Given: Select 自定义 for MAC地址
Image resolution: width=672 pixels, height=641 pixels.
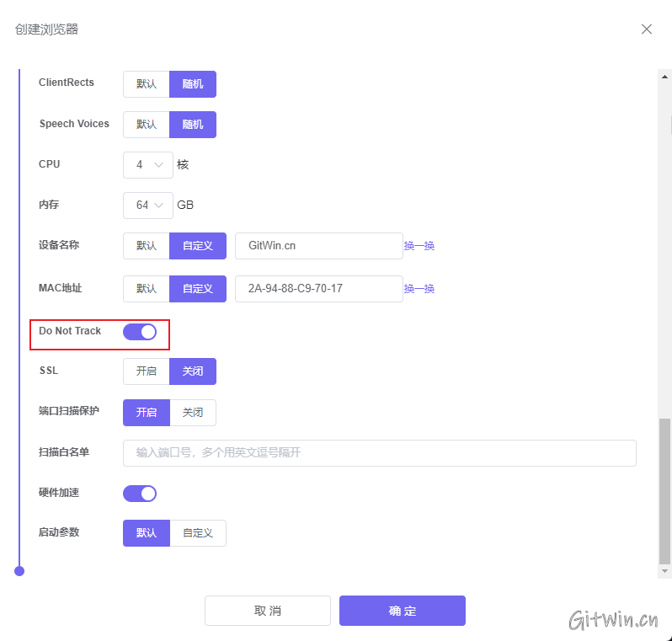Looking at the screenshot, I should pos(198,289).
